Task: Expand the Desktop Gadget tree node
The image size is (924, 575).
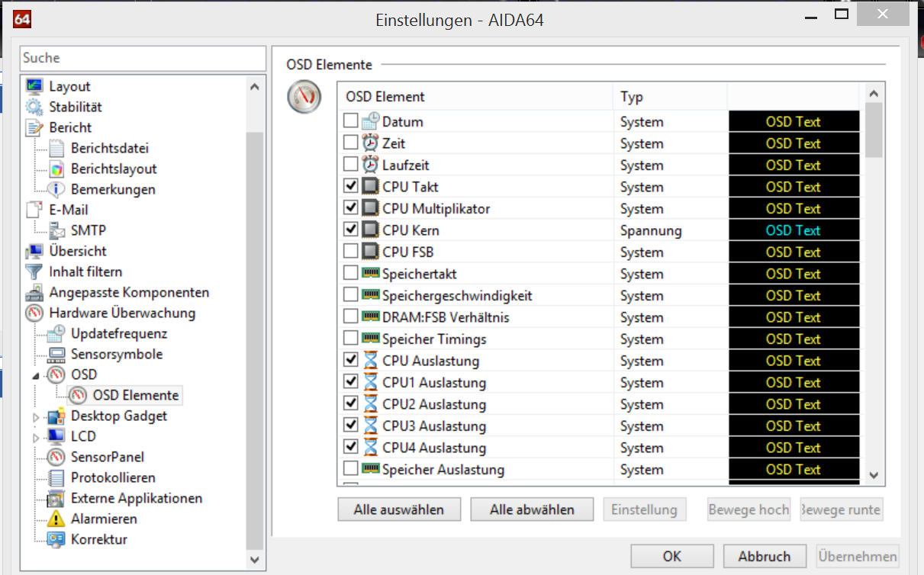Action: click(x=36, y=416)
